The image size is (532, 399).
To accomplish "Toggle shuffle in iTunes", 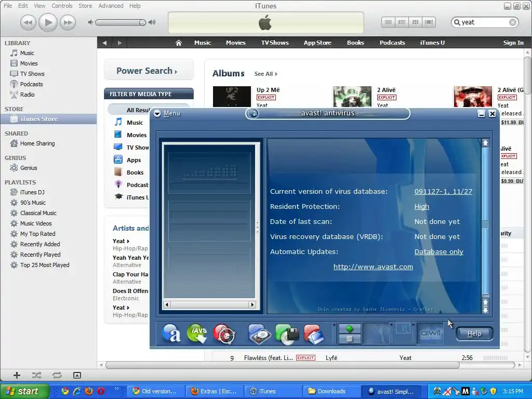I will (37, 375).
